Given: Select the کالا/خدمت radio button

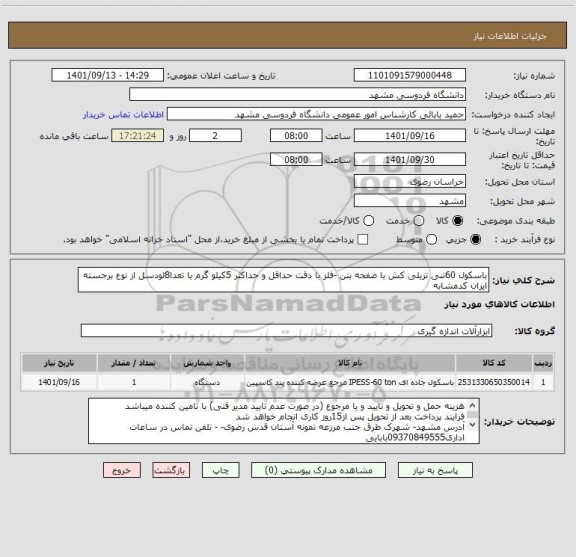Looking at the screenshot, I should click(x=368, y=221).
